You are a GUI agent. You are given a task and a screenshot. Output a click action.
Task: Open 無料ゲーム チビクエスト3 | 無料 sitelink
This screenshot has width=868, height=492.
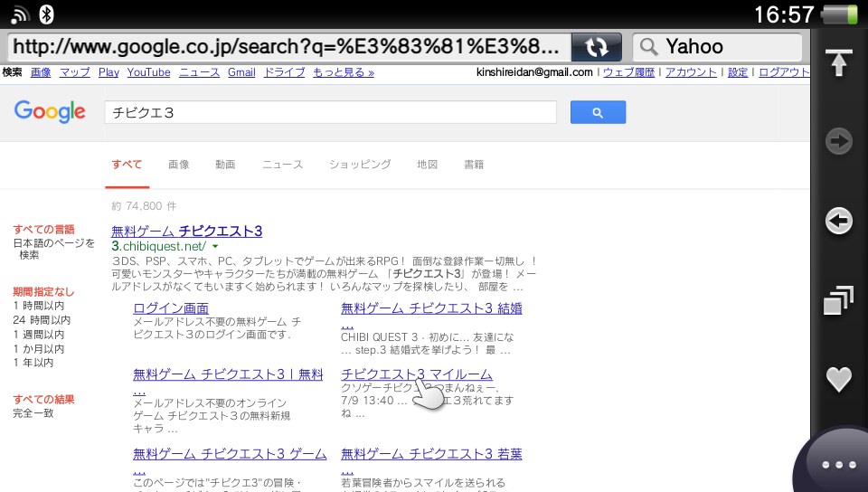(228, 374)
